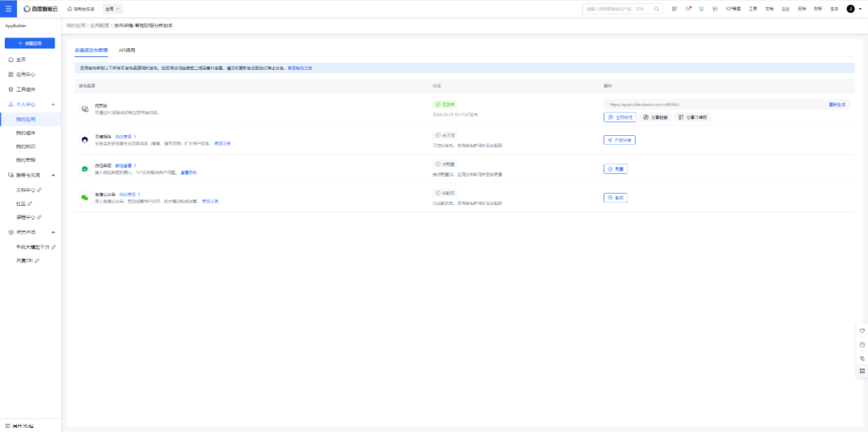Open the user avatar account dropdown
868x432 pixels.
click(x=854, y=9)
